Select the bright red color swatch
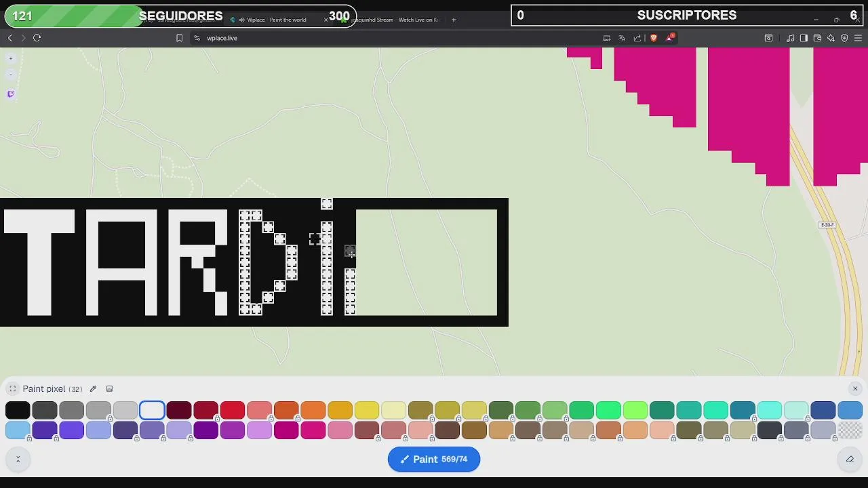The width and height of the screenshot is (868, 488). pos(233,410)
